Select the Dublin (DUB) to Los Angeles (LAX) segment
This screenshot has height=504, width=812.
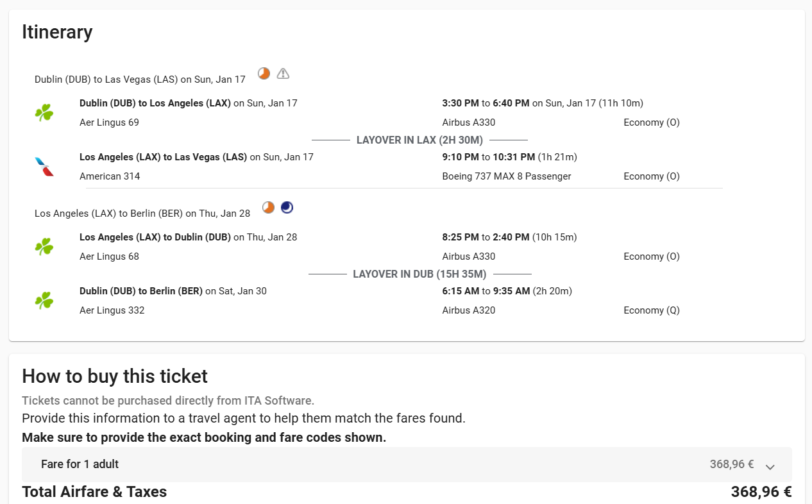point(155,103)
